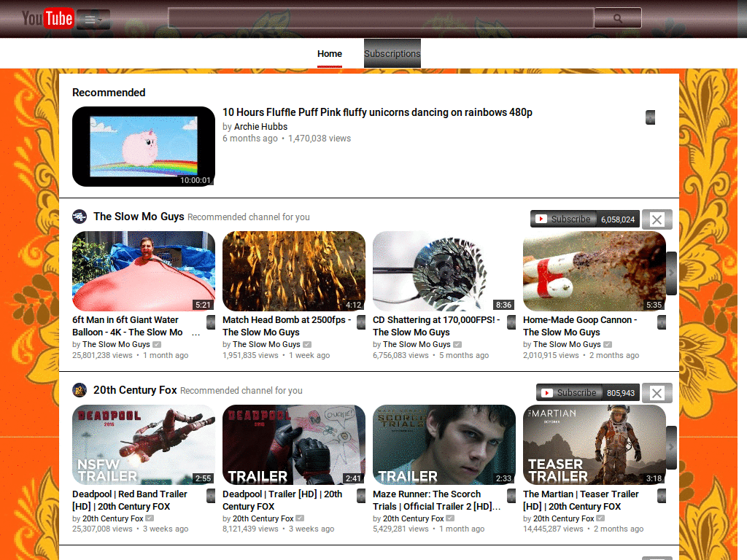The height and width of the screenshot is (560, 747).
Task: Open 20th Century Fox channel heading
Action: click(x=135, y=391)
